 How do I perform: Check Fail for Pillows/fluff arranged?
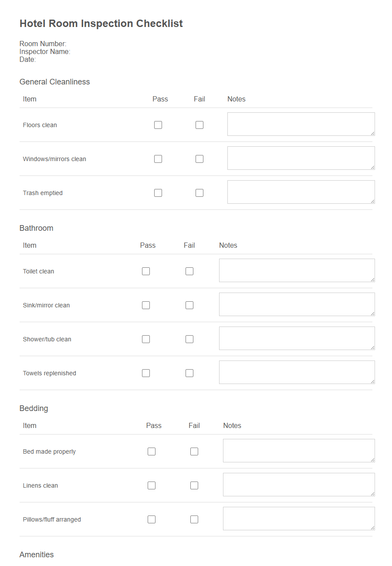coord(194,519)
